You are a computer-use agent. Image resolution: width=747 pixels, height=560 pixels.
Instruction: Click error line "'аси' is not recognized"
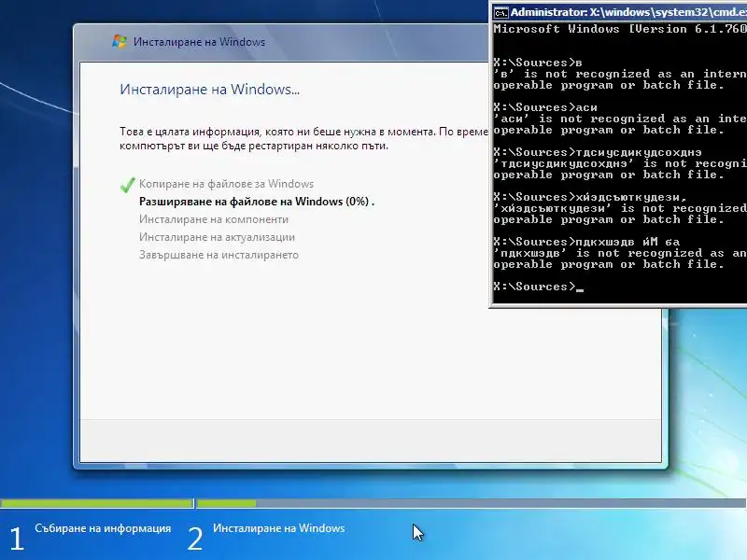pyautogui.click(x=620, y=119)
